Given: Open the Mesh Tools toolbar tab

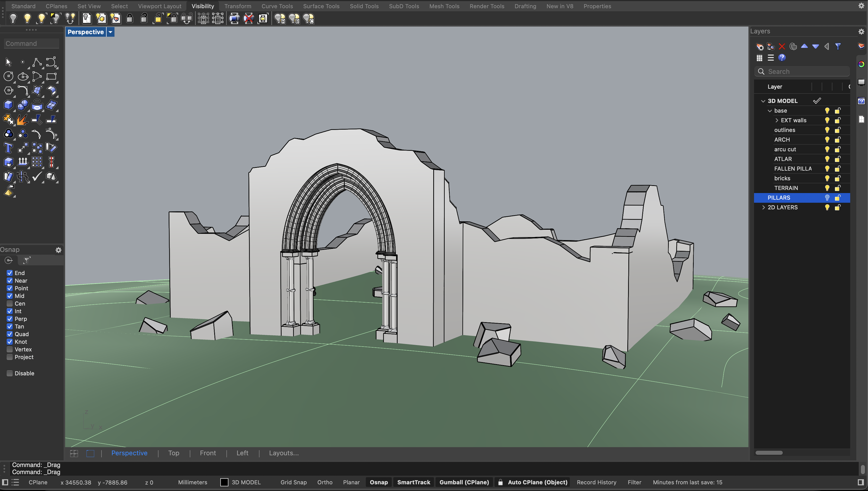Looking at the screenshot, I should click(x=444, y=6).
